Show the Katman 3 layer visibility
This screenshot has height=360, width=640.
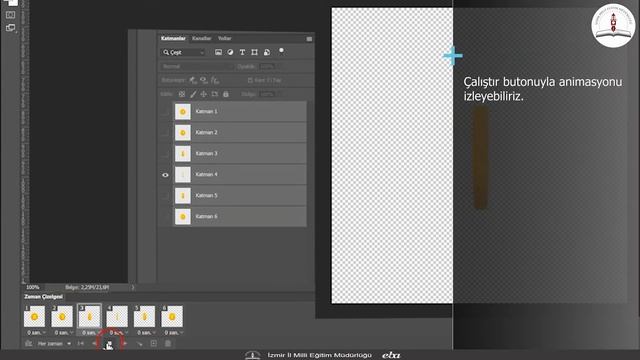165,154
